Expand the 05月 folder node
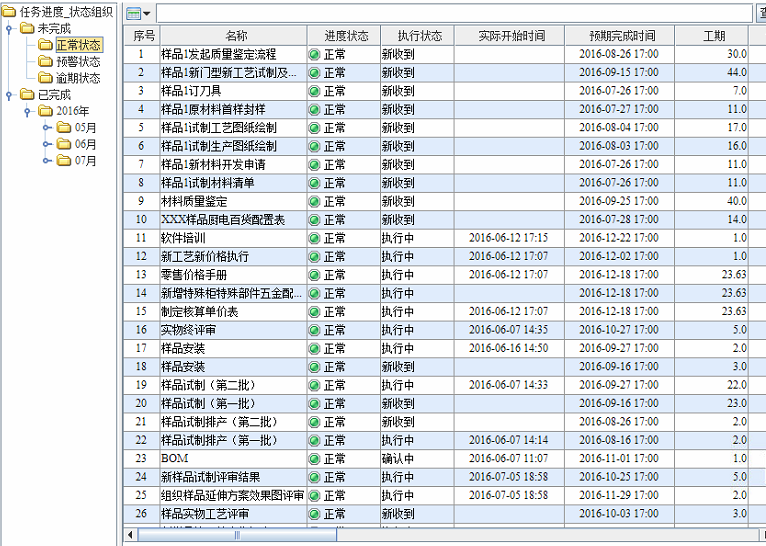The width and height of the screenshot is (766, 546). pyautogui.click(x=45, y=128)
